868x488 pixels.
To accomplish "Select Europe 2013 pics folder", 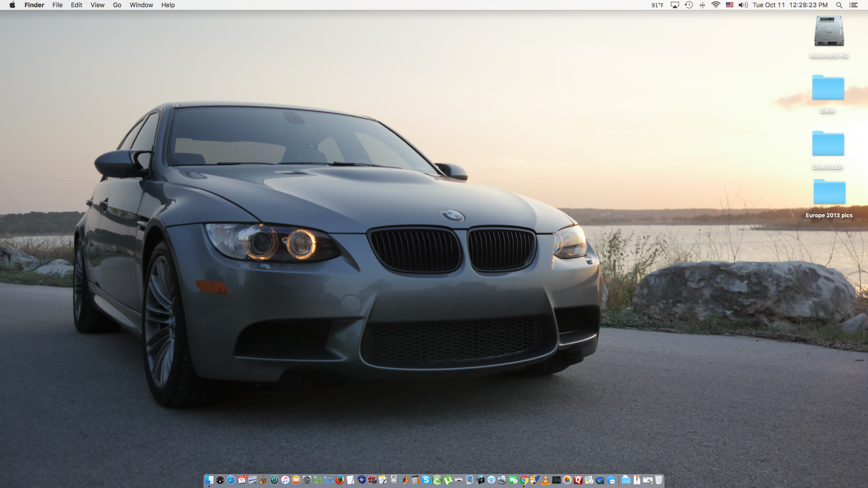I will 829,199.
